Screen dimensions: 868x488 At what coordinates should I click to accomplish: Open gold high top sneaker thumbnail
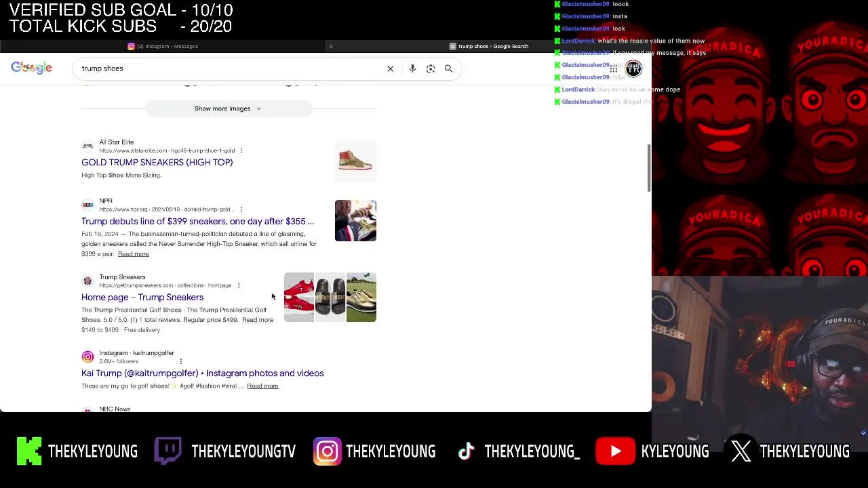(x=355, y=161)
